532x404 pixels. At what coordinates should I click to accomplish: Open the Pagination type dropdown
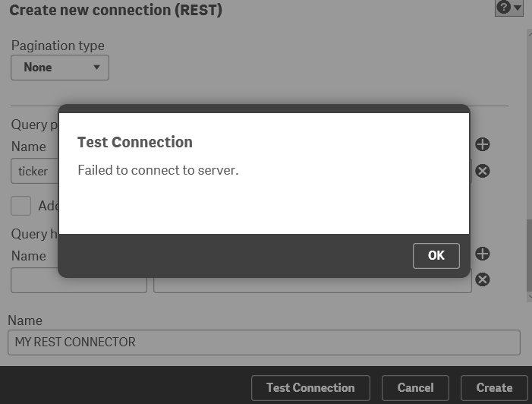click(x=60, y=68)
